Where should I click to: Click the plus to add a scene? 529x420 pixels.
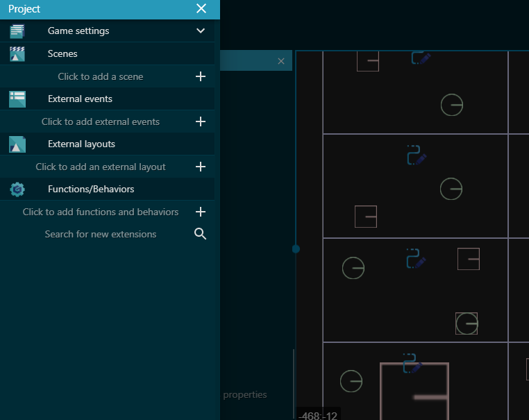201,76
